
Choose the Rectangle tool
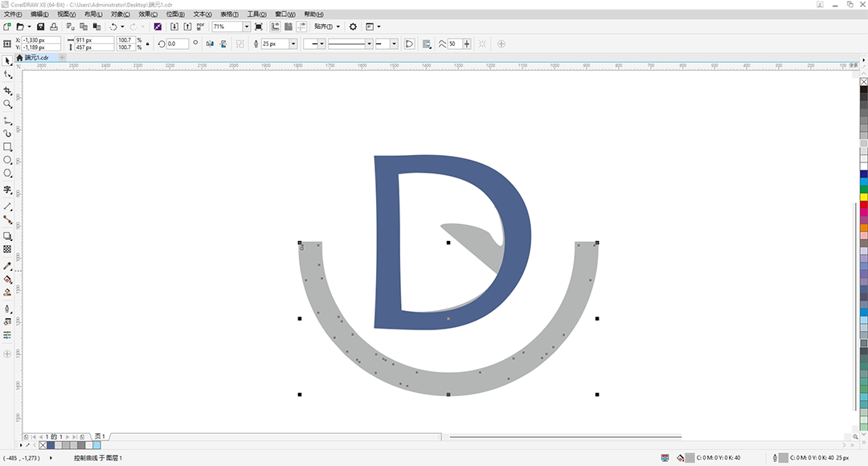point(7,147)
